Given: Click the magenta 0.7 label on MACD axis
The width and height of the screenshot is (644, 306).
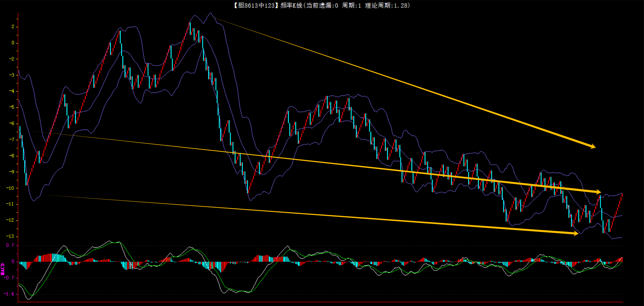Looking at the screenshot, I should coord(10,246).
